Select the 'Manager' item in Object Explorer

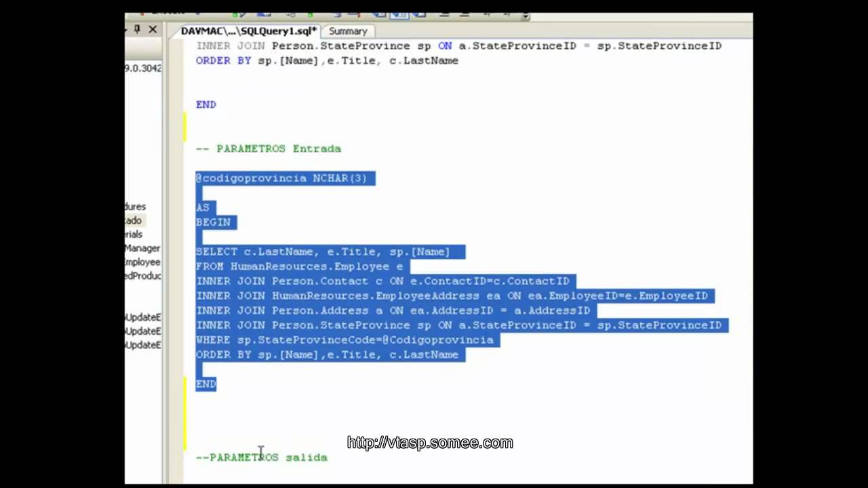(142, 248)
